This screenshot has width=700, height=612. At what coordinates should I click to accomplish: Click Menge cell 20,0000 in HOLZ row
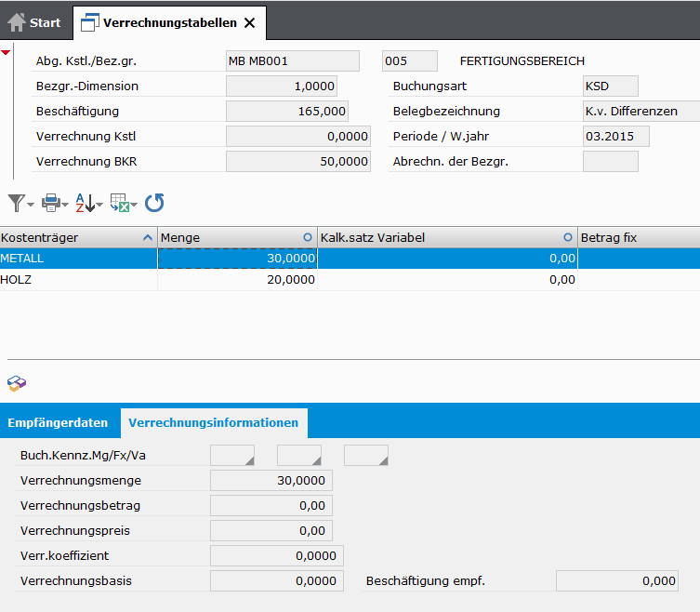click(x=237, y=280)
